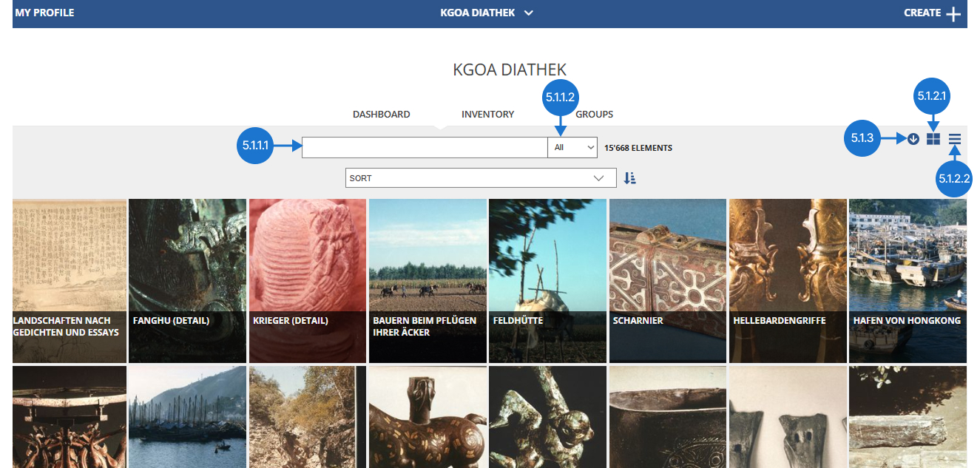Select the Inventory tab
This screenshot has width=980, height=468.
coord(487,115)
